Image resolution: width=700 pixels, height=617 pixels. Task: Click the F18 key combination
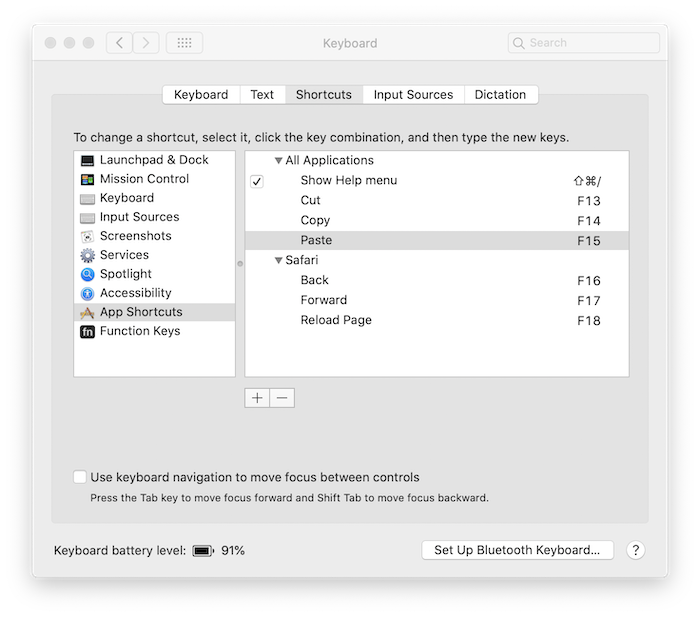pos(589,321)
